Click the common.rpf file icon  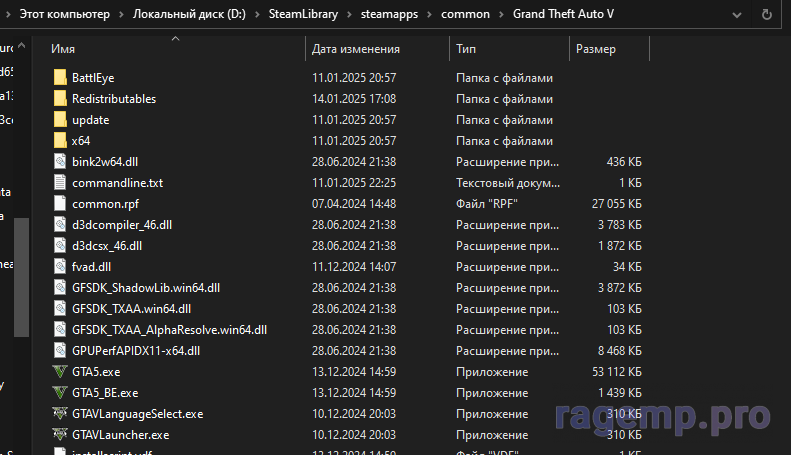60,204
